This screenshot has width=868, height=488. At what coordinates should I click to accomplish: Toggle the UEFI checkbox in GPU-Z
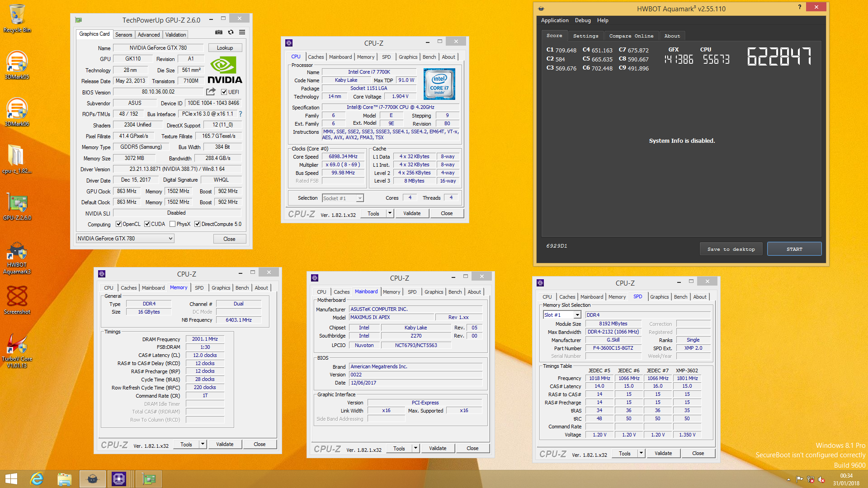[x=224, y=92]
